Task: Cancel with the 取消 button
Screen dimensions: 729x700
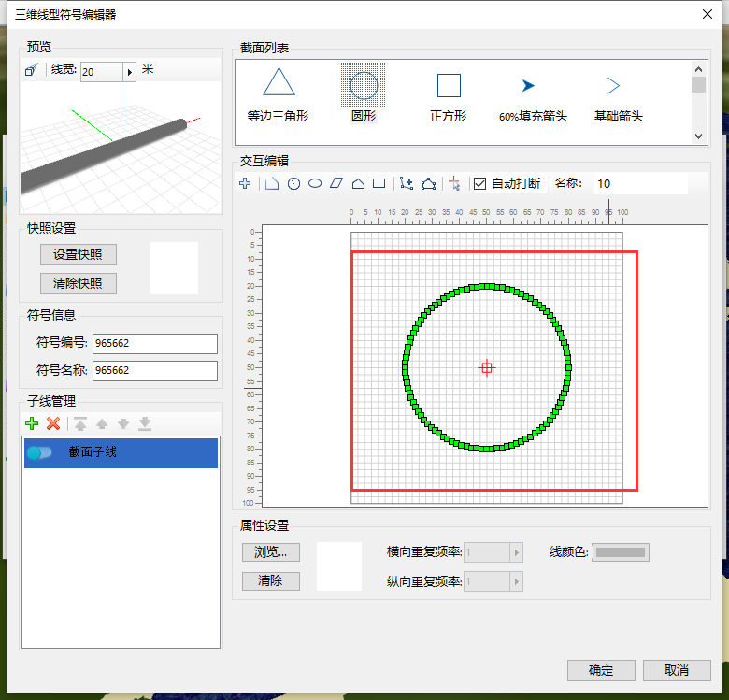Action: click(x=677, y=670)
